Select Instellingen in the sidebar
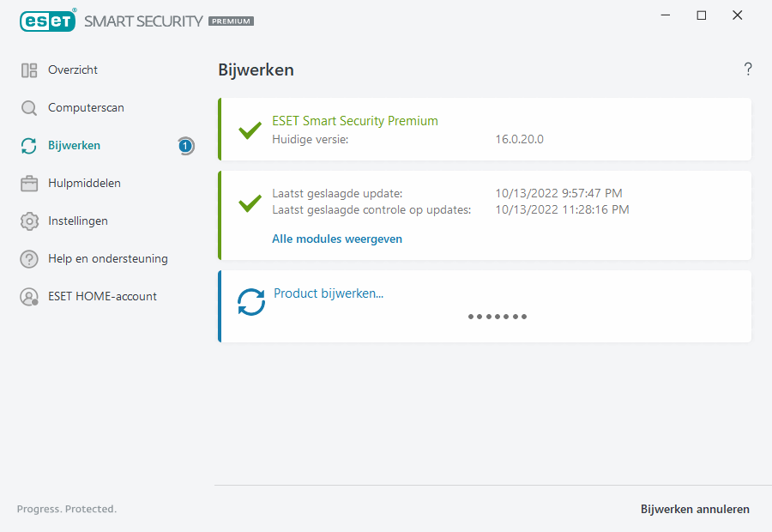Screen dimensions: 772x532 (x=78, y=221)
